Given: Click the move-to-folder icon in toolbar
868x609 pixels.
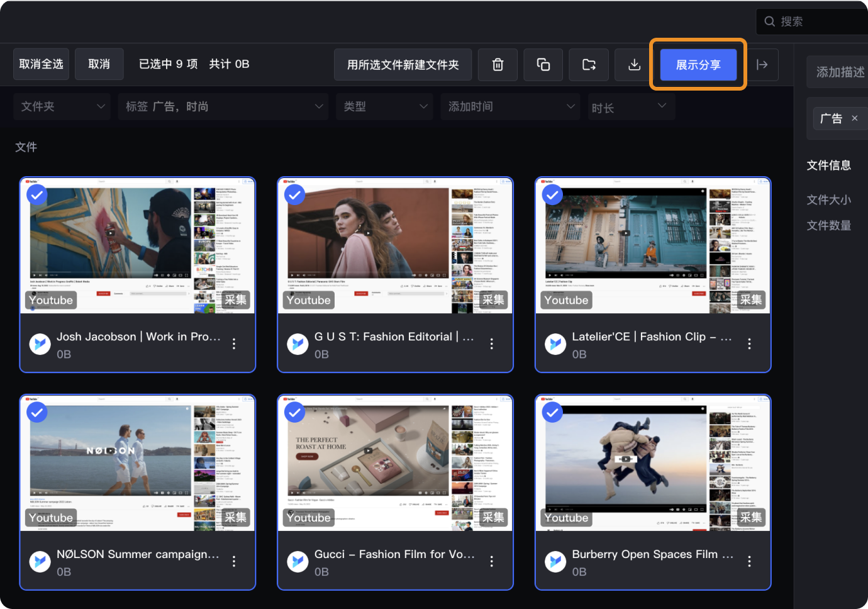Looking at the screenshot, I should pyautogui.click(x=589, y=65).
